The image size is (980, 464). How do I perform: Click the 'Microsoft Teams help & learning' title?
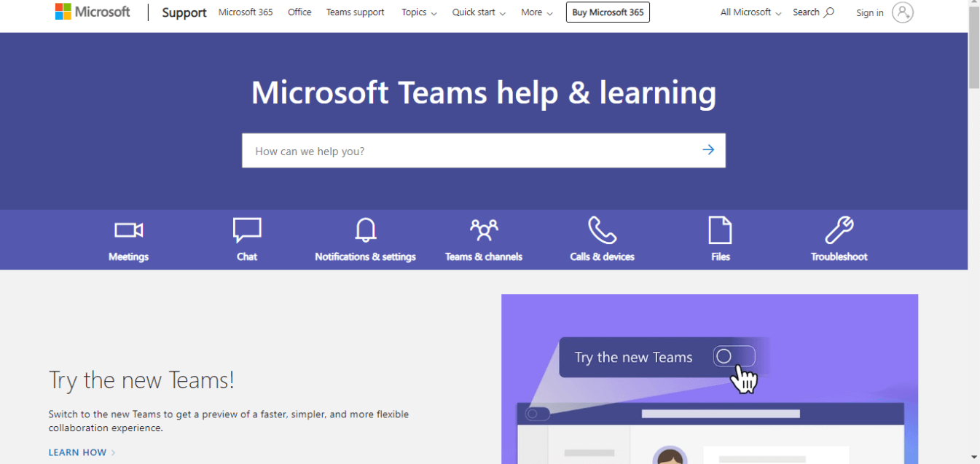pos(484,93)
